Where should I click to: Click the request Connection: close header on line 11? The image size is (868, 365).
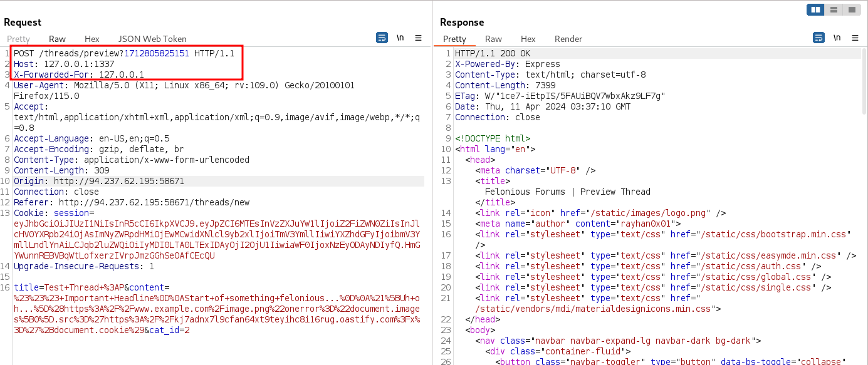click(56, 192)
